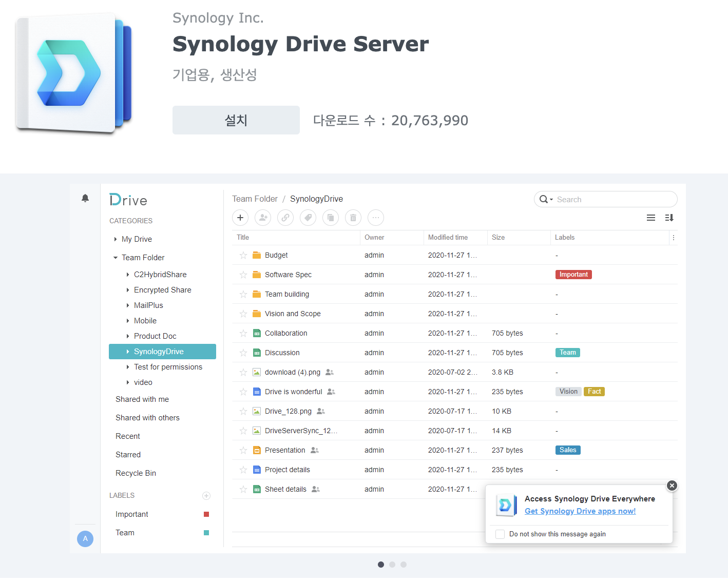Image resolution: width=728 pixels, height=582 pixels.
Task: Click shared users icon beside Sheet details
Action: (316, 489)
